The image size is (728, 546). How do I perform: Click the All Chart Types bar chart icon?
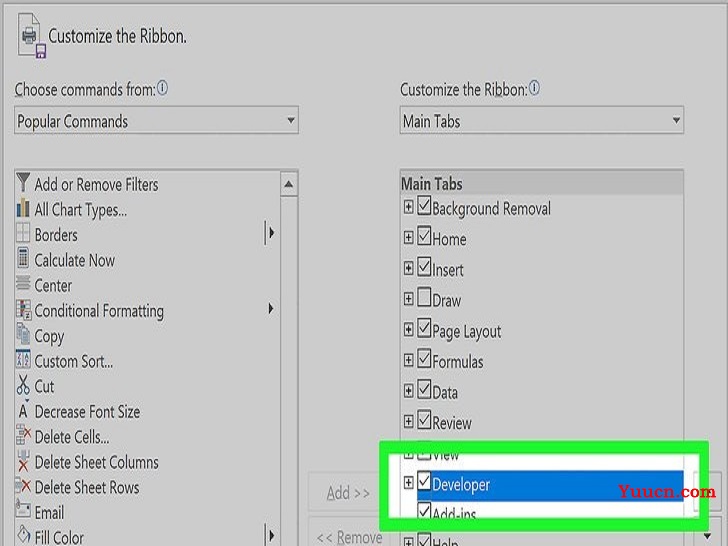(x=23, y=208)
